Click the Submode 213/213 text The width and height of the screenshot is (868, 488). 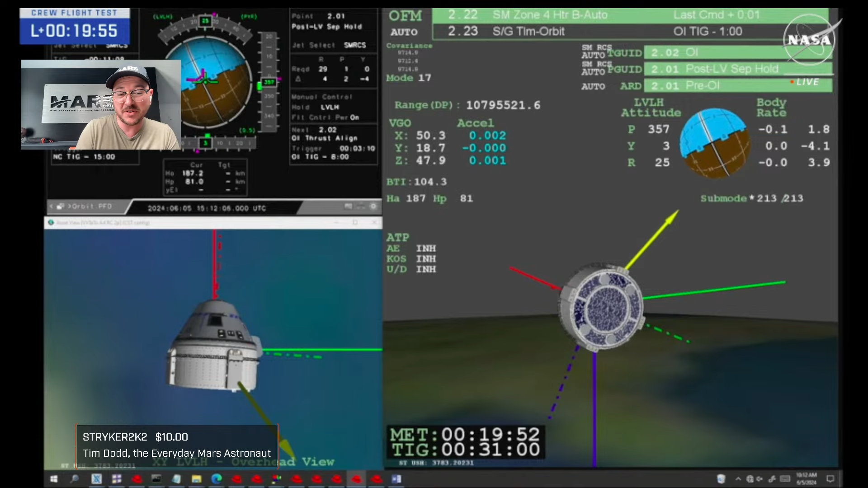(x=752, y=198)
